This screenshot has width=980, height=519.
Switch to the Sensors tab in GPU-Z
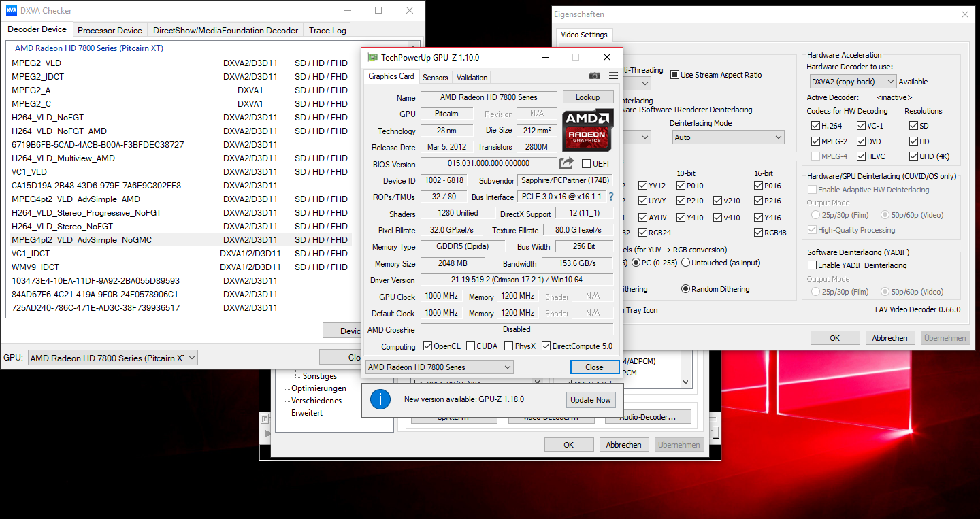pos(436,78)
